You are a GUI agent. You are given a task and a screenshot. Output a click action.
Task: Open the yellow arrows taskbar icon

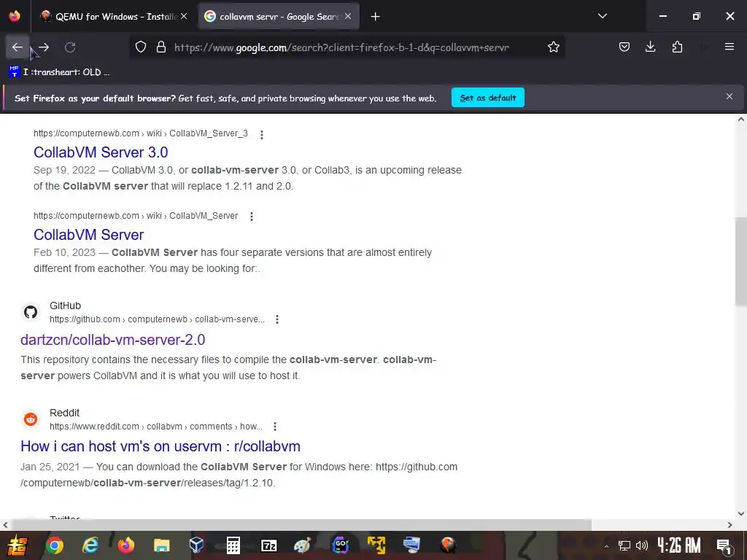point(376,545)
